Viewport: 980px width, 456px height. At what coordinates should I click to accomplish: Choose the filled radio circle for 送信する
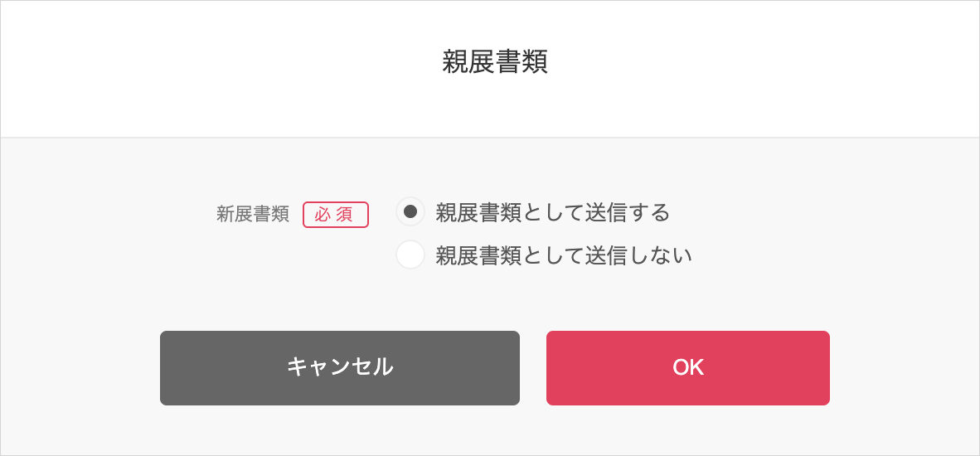tap(410, 211)
